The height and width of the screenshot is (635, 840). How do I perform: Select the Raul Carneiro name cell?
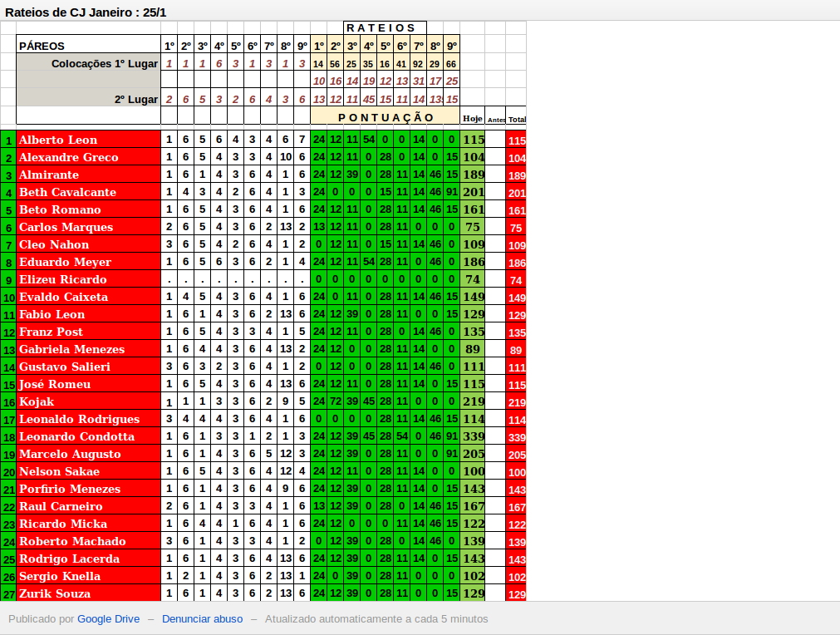point(88,506)
